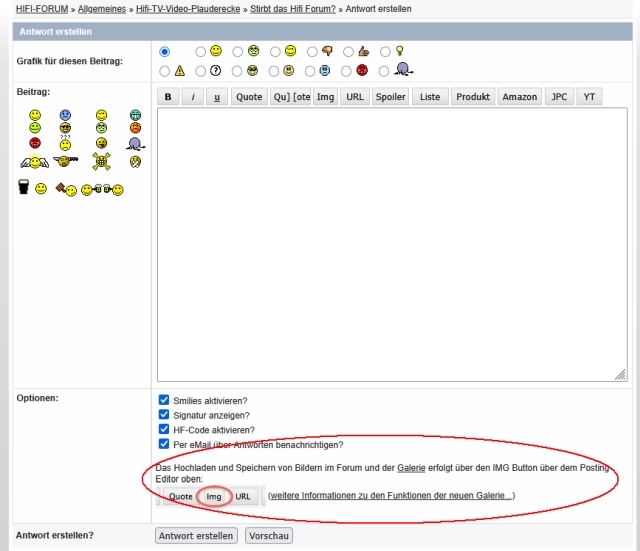This screenshot has width=640, height=551.
Task: Select the thumbs-down post graphic radio button
Action: [x=312, y=52]
